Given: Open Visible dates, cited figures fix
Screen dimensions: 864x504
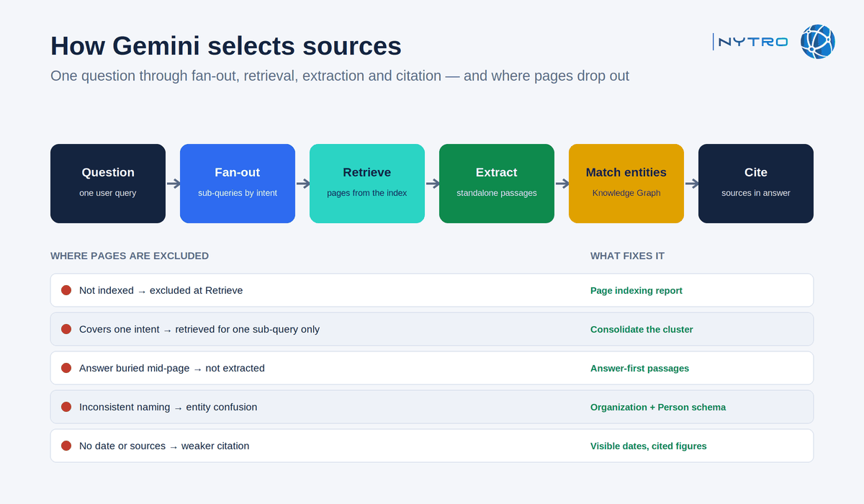Looking at the screenshot, I should pos(649,446).
